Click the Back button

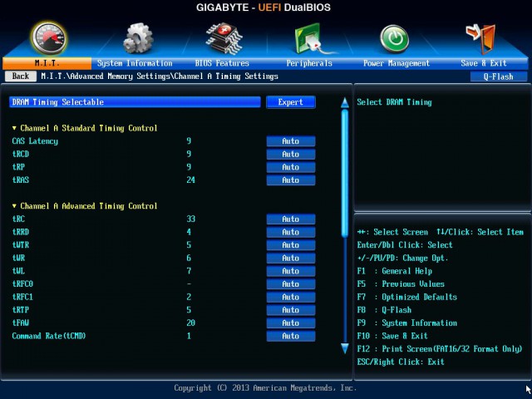[20, 76]
